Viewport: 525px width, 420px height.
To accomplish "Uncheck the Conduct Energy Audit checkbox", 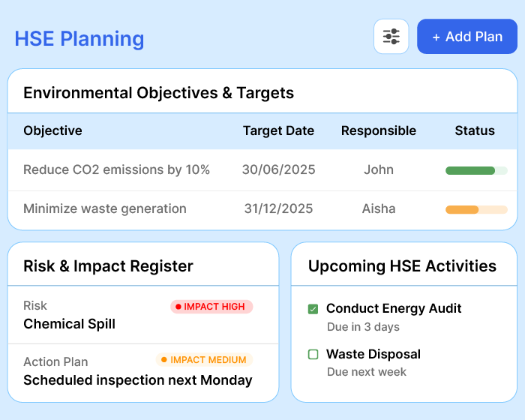I will pos(313,309).
